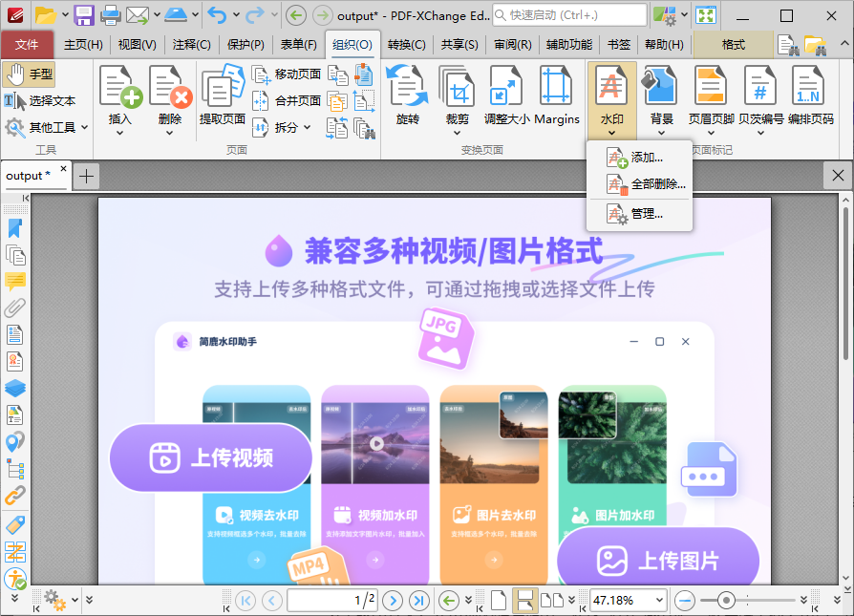Open the bookmarks panel in left sidebar
Image resolution: width=854 pixels, height=616 pixels.
tap(15, 228)
